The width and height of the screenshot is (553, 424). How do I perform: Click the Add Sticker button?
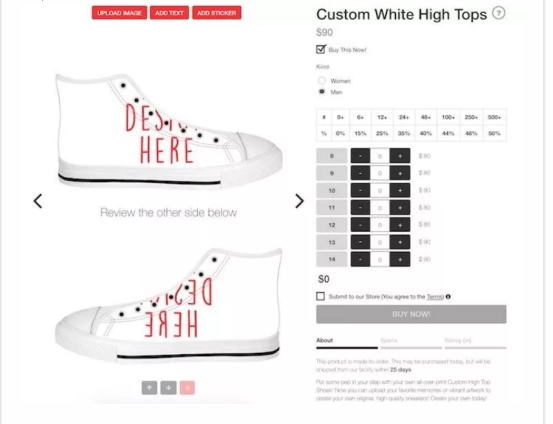[x=217, y=13]
